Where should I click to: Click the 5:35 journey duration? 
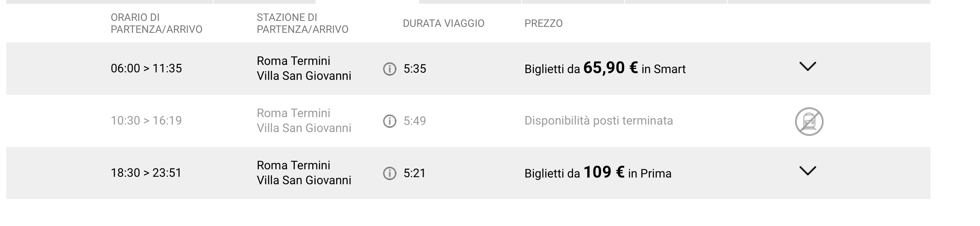pos(415,69)
